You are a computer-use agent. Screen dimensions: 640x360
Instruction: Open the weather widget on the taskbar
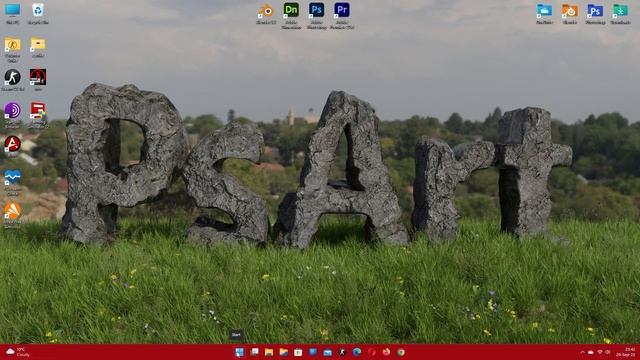[x=17, y=352]
